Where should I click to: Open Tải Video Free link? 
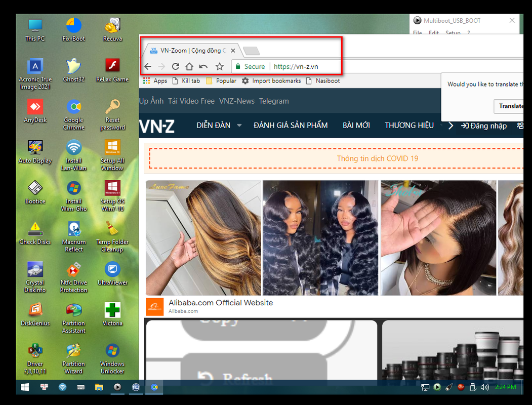click(191, 101)
